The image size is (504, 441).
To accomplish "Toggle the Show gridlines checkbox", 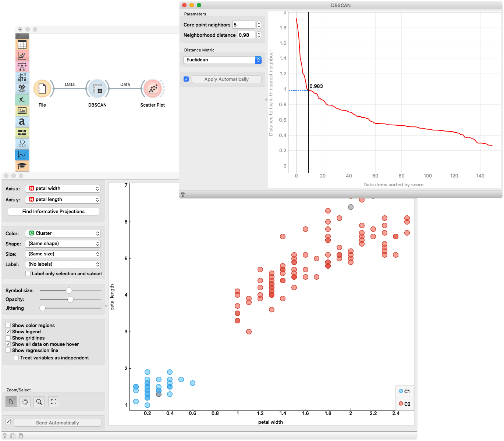I will point(8,338).
